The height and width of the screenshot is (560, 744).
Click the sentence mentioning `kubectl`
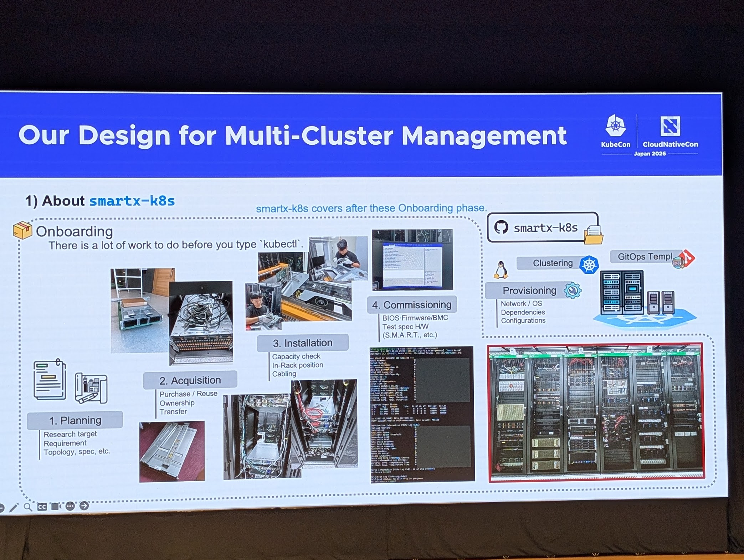(x=176, y=245)
